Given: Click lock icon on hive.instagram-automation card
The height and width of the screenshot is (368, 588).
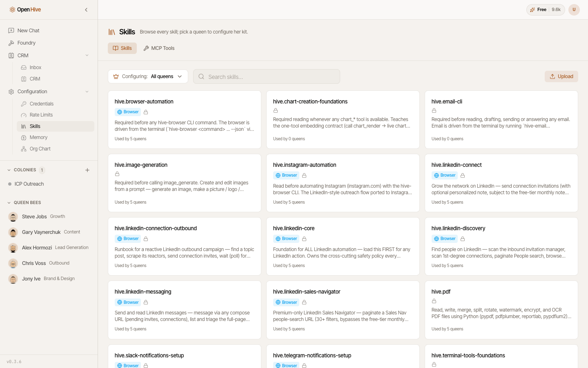Looking at the screenshot, I should 304,175.
